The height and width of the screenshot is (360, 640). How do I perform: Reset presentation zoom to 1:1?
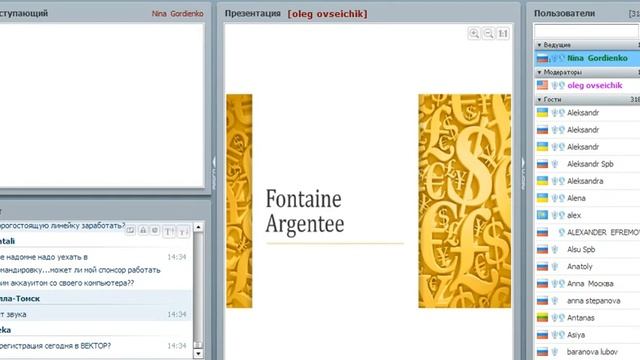coord(503,33)
